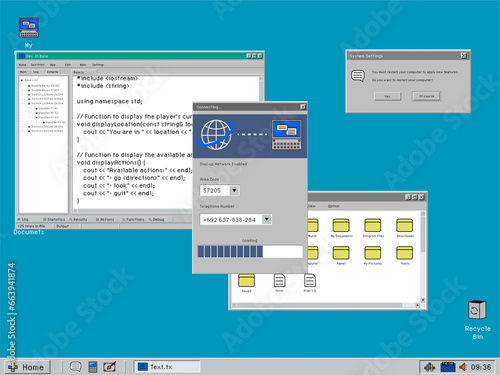The image size is (500, 375).
Task: Open the calculator icon in taskbar
Action: (93, 367)
